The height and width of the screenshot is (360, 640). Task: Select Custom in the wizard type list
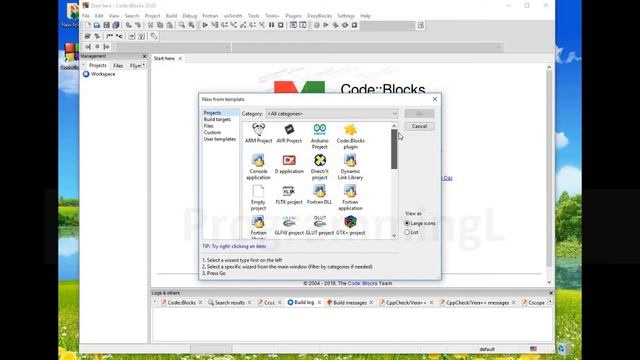tap(212, 132)
